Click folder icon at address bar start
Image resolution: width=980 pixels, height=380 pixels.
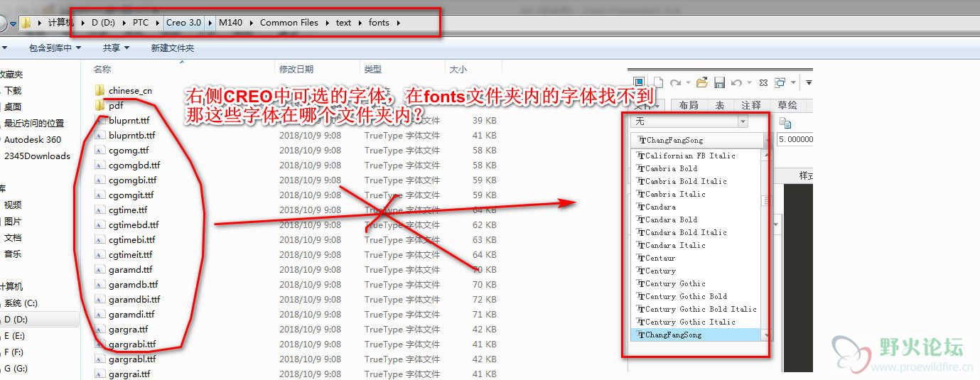[26, 23]
